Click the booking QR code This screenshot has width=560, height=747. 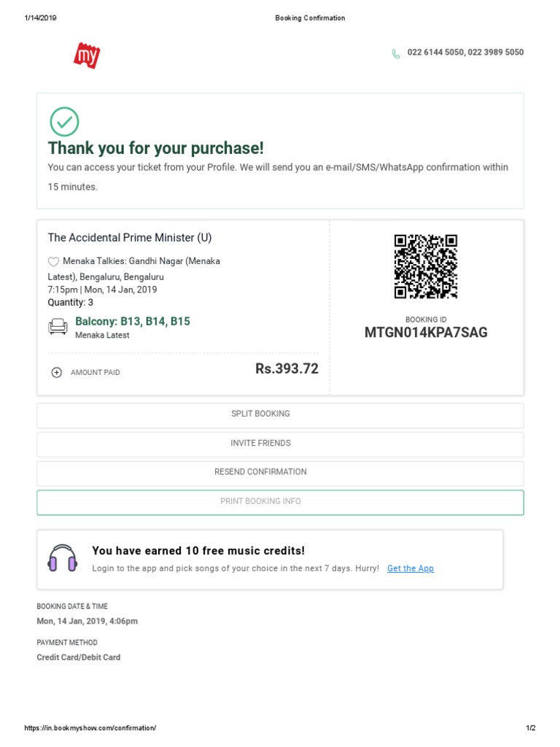426,266
